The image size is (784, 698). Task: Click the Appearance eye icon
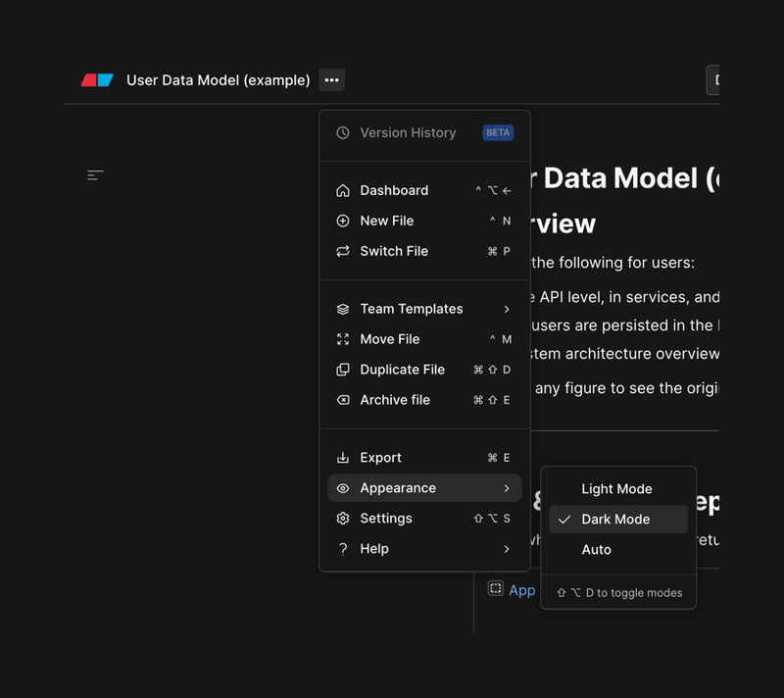point(344,487)
